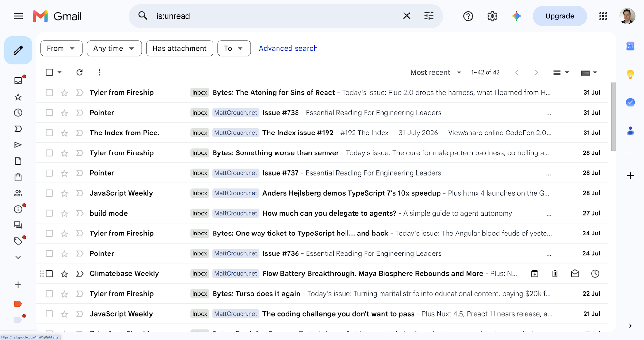Viewport: 644px width, 340px height.
Task: Click the search magnifier icon
Action: tap(143, 16)
